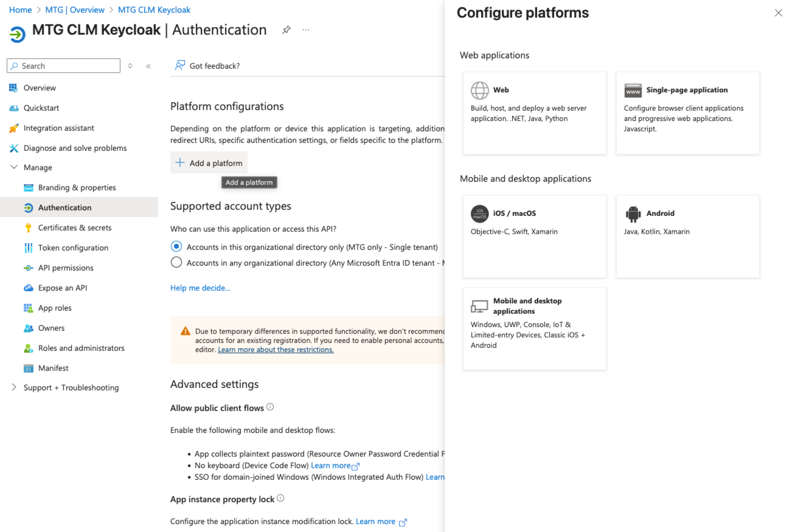
Task: Expand Support + Troubleshooting section
Action: point(14,388)
